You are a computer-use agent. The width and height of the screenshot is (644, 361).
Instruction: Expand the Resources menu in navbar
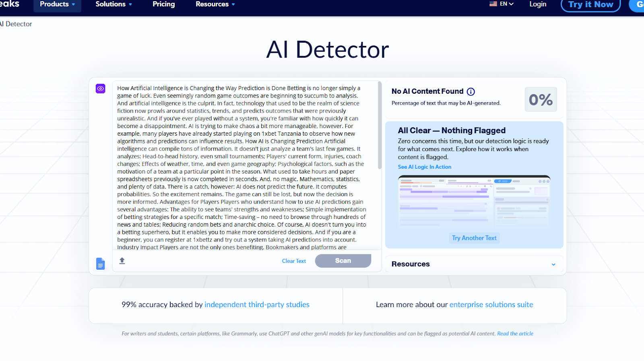click(x=215, y=4)
